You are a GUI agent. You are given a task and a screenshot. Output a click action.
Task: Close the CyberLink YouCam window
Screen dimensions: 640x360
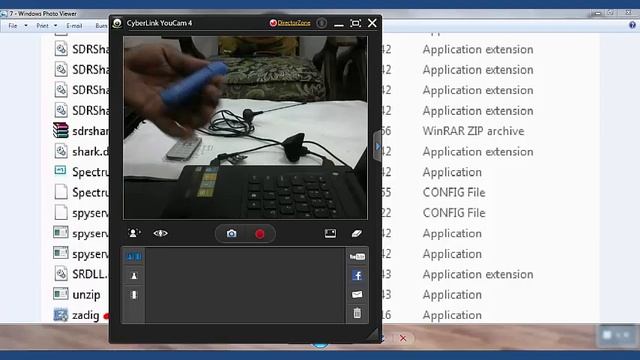pyautogui.click(x=372, y=23)
